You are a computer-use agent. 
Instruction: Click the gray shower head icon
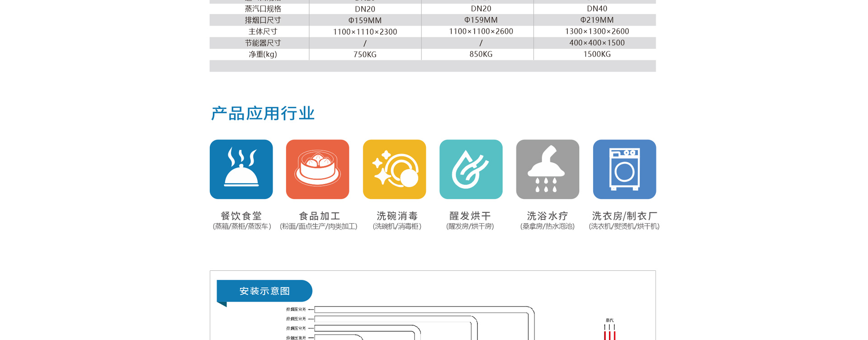click(547, 169)
